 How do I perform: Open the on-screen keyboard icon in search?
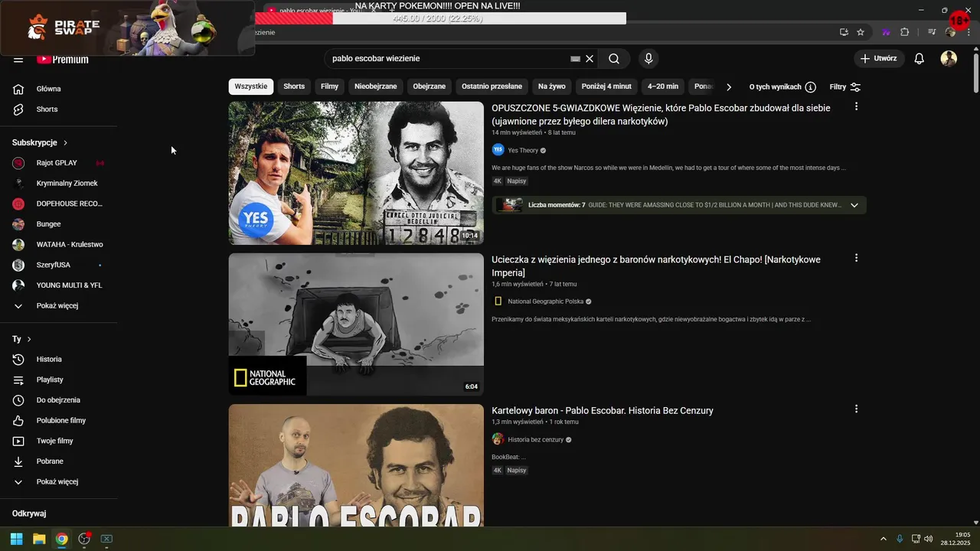click(576, 59)
